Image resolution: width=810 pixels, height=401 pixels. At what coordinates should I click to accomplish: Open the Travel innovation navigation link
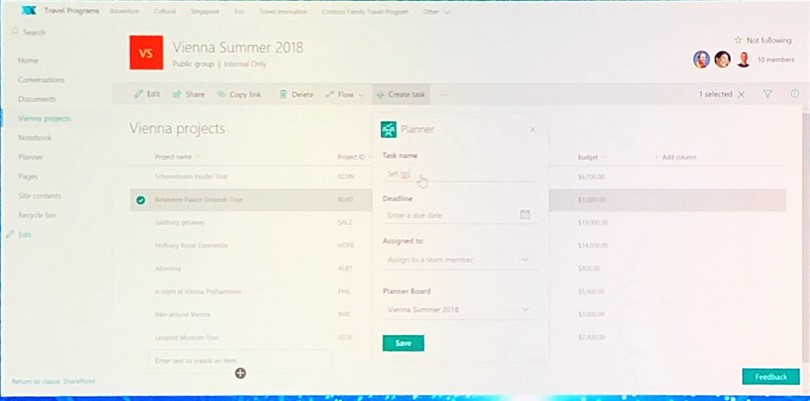coord(283,11)
